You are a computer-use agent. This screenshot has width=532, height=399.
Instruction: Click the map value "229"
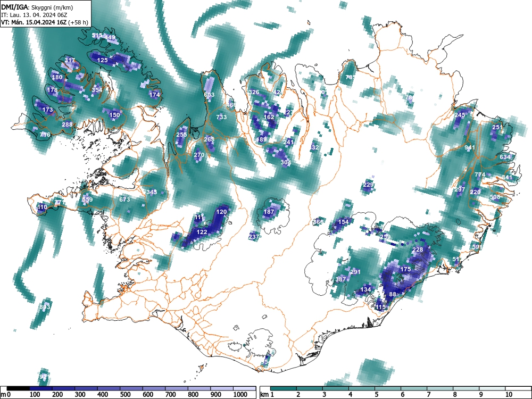coord(368,185)
